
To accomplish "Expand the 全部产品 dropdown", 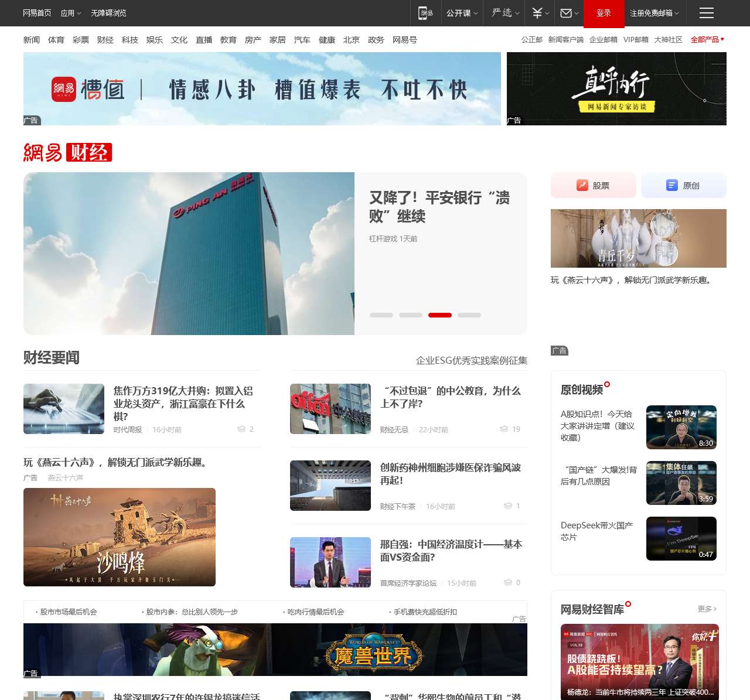I will click(x=707, y=40).
